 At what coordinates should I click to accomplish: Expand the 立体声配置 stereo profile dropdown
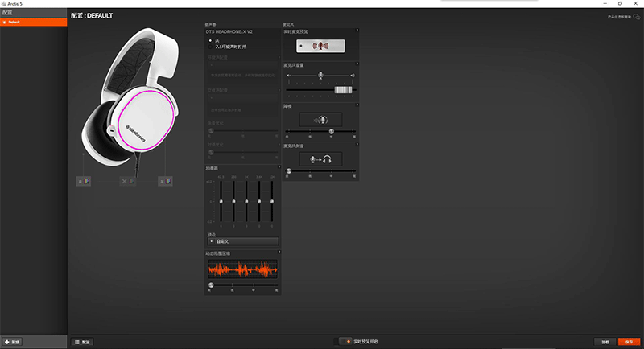pyautogui.click(x=243, y=98)
